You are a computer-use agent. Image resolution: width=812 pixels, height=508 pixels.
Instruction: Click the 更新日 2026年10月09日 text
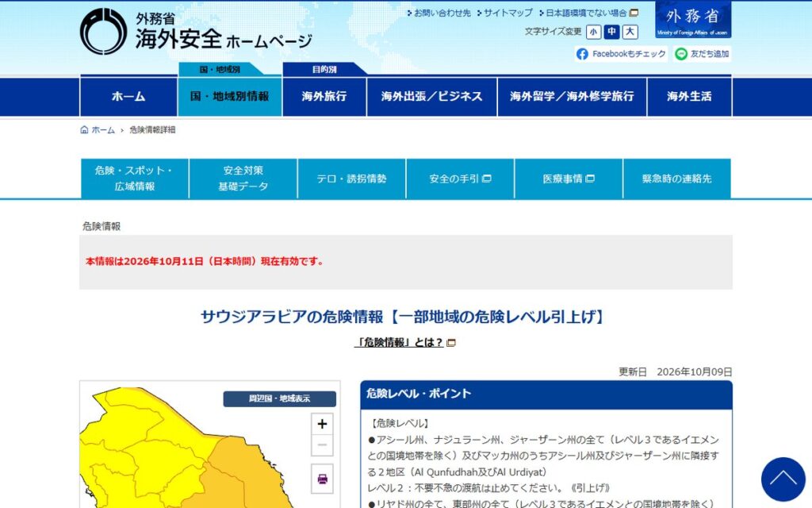[676, 372]
